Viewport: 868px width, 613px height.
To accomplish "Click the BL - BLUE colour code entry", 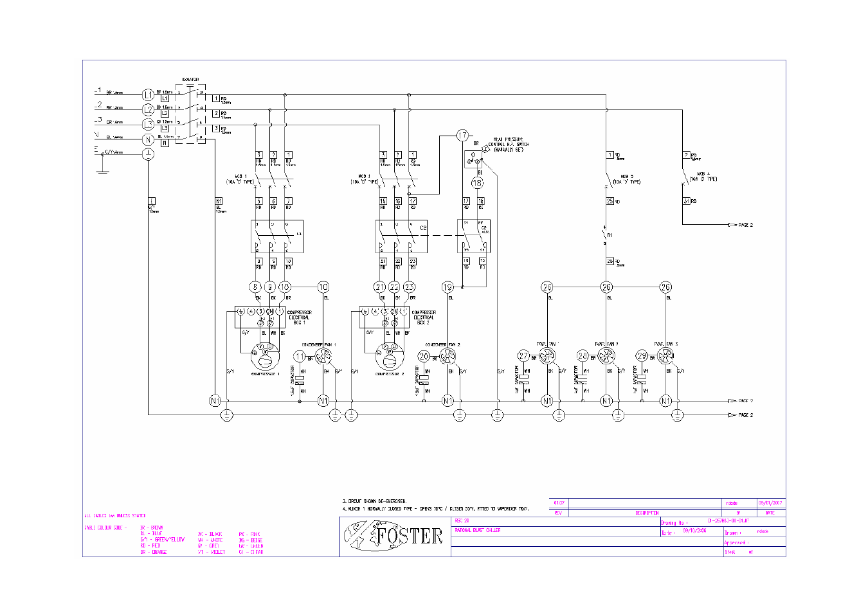I will pyautogui.click(x=151, y=533).
